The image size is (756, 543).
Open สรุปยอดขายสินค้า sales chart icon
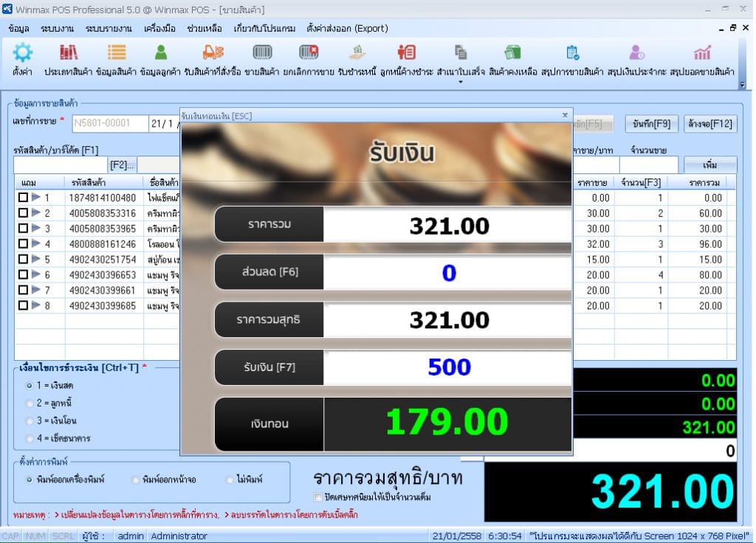[702, 52]
